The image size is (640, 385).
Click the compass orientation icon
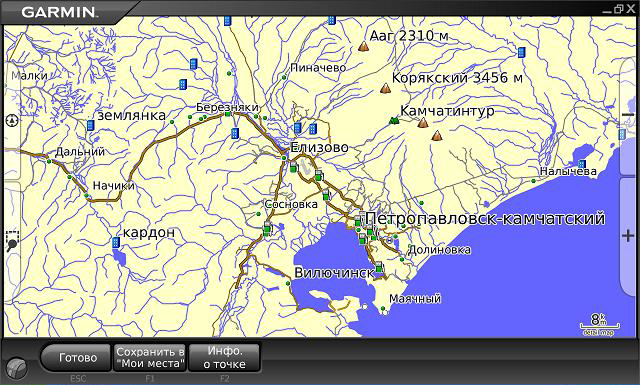coord(12,120)
